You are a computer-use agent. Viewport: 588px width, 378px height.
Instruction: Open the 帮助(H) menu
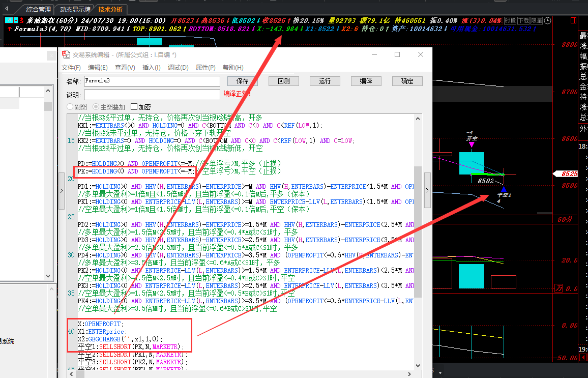click(x=233, y=68)
